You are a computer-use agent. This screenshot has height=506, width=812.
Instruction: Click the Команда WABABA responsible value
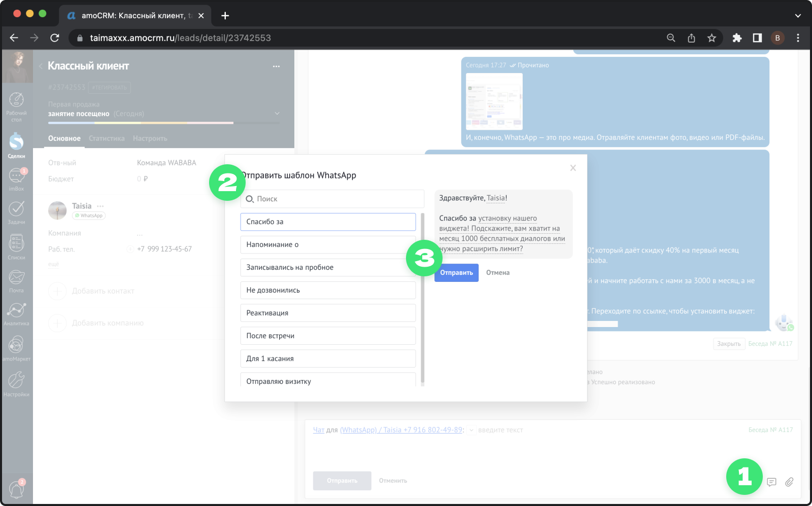point(166,163)
